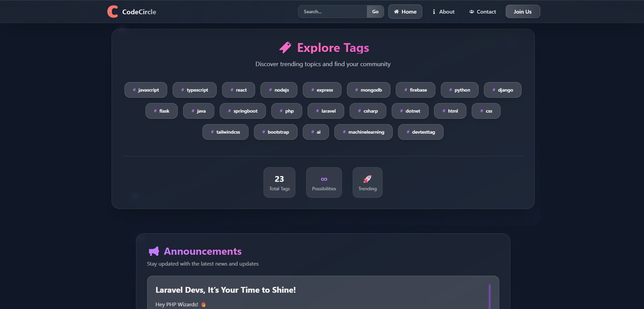Select the mongodb tag

368,90
